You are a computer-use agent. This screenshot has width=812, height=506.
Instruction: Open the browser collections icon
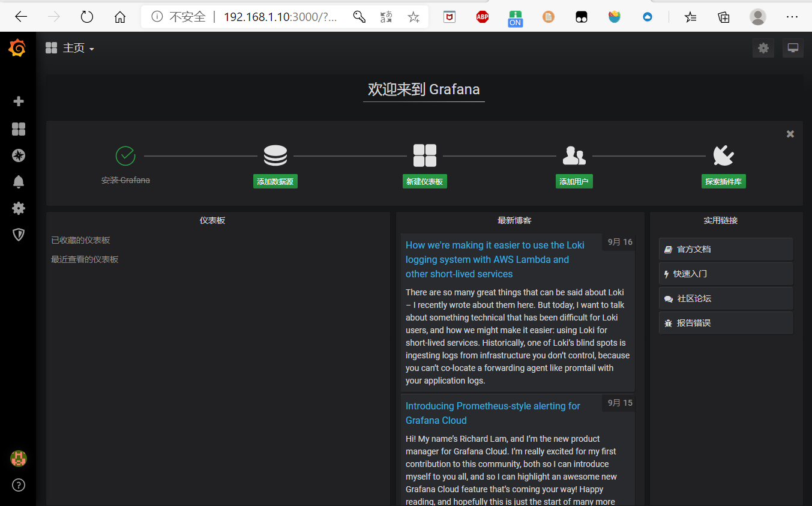coord(724,17)
